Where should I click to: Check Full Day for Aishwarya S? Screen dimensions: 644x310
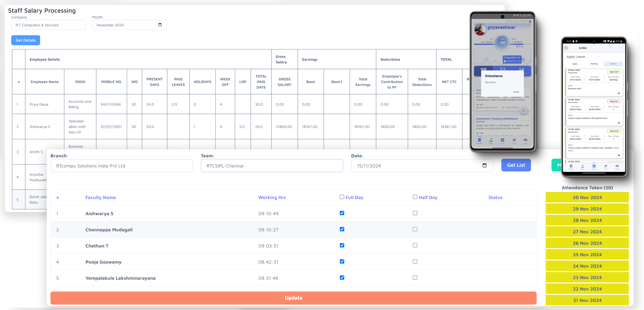(342, 213)
